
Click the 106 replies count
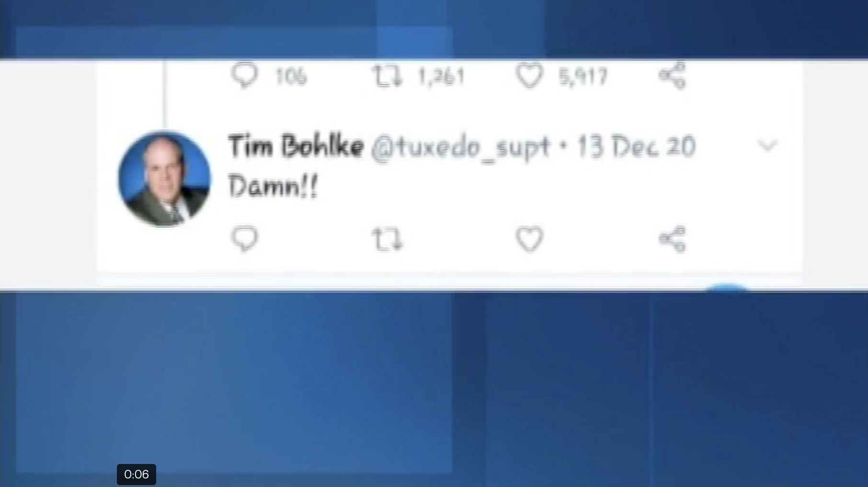click(291, 77)
